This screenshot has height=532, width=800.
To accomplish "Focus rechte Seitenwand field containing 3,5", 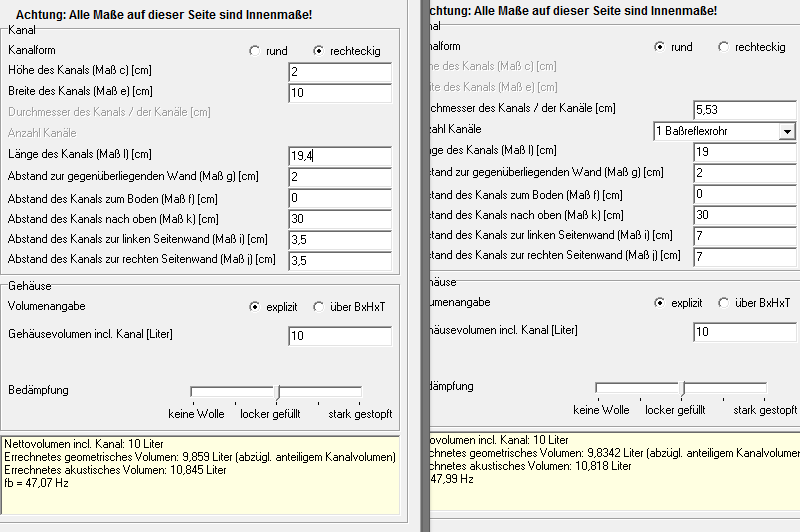I will [339, 261].
